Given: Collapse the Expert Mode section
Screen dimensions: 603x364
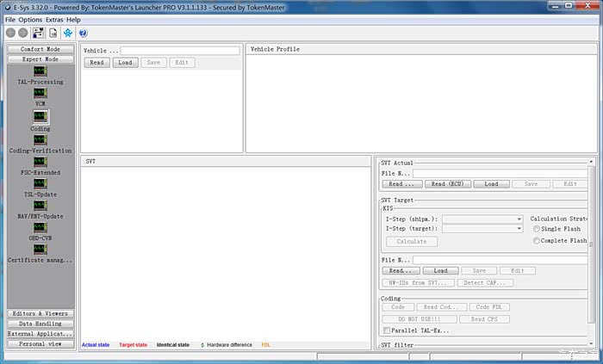Looking at the screenshot, I should click(x=40, y=59).
